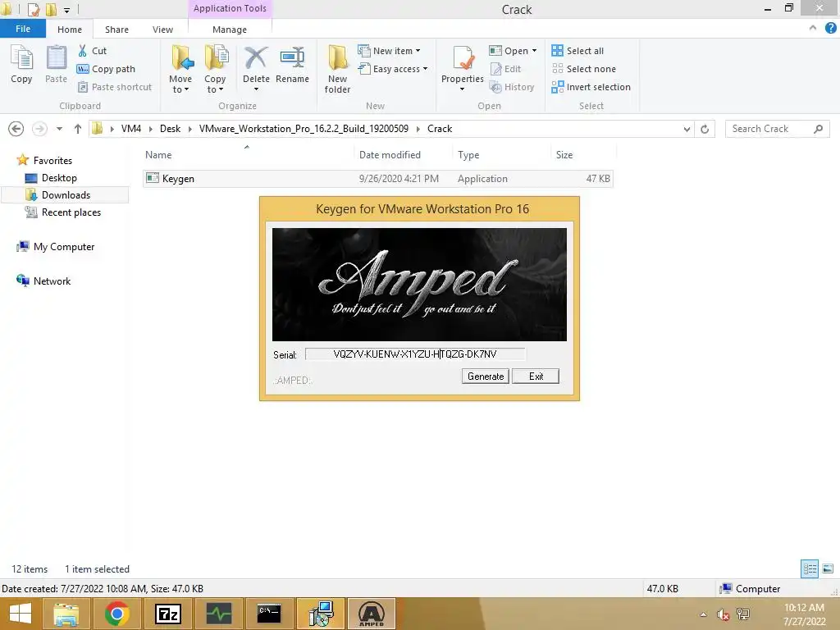The width and height of the screenshot is (840, 630).
Task: Switch to Large icons view in status bar
Action: [x=828, y=568]
